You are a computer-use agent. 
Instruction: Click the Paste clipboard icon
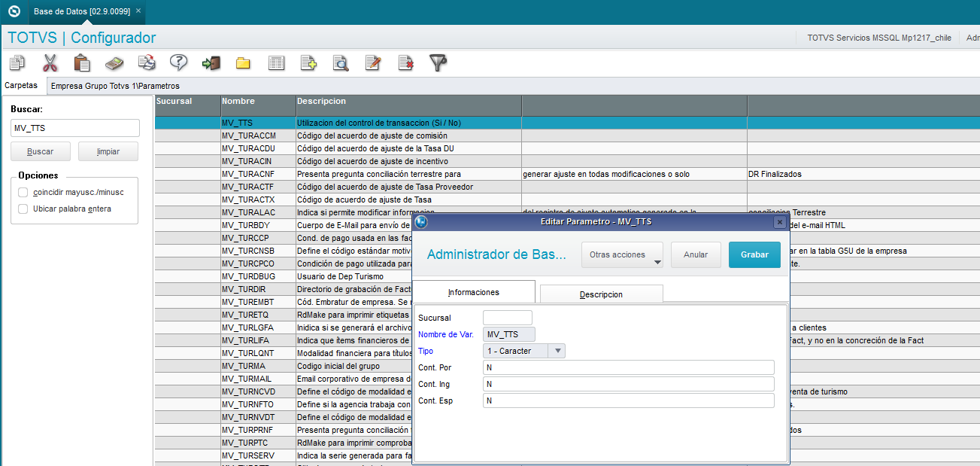82,63
